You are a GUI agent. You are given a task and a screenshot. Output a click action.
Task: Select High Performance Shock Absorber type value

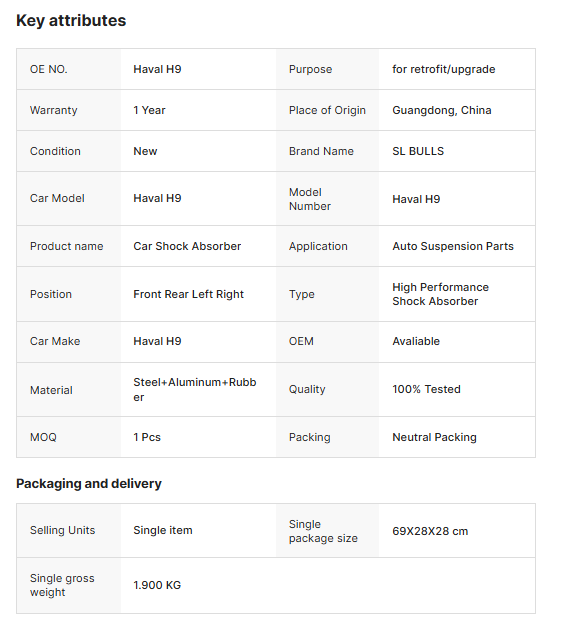pyautogui.click(x=440, y=294)
